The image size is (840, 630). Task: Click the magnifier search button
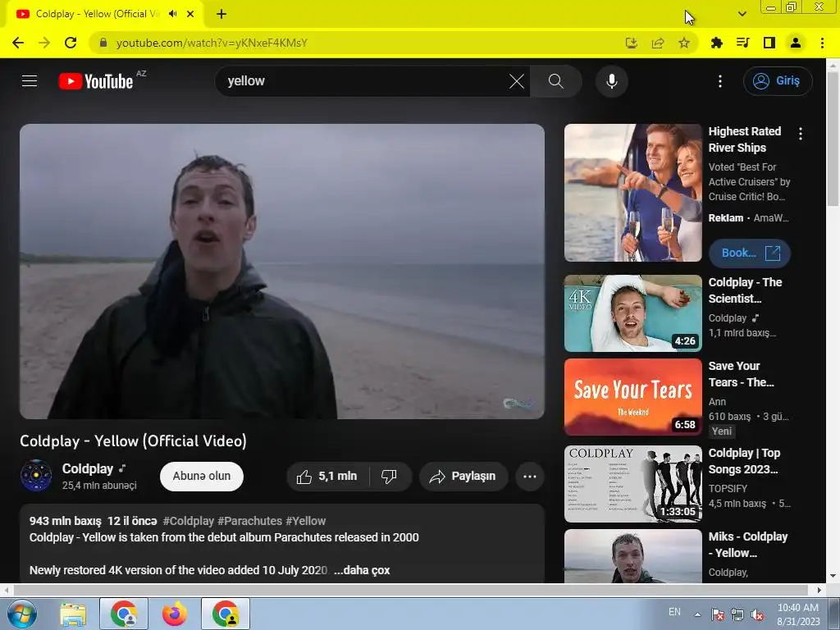[555, 81]
